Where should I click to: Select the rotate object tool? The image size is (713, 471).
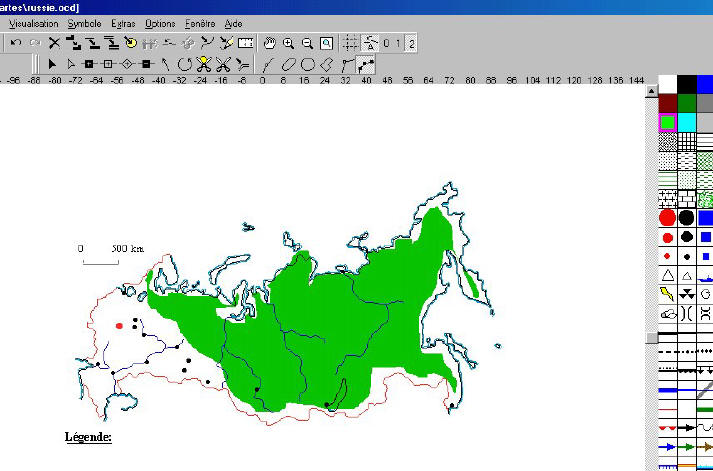coord(184,64)
